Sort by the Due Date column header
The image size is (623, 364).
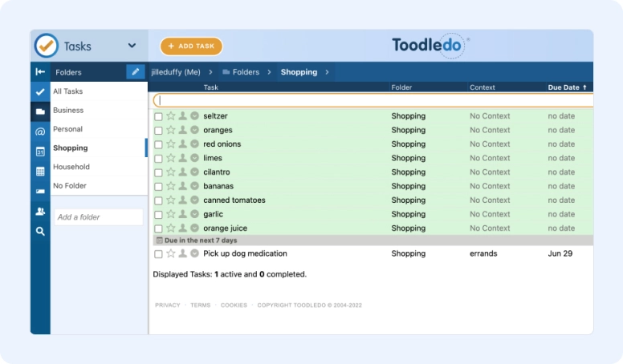[x=566, y=87]
